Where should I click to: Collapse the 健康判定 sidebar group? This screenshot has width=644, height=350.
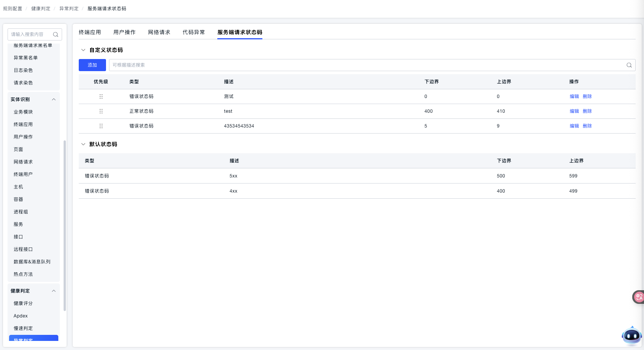(54, 291)
